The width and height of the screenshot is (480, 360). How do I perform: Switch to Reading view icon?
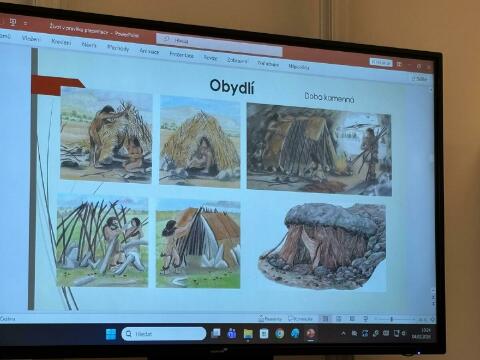coord(352,319)
